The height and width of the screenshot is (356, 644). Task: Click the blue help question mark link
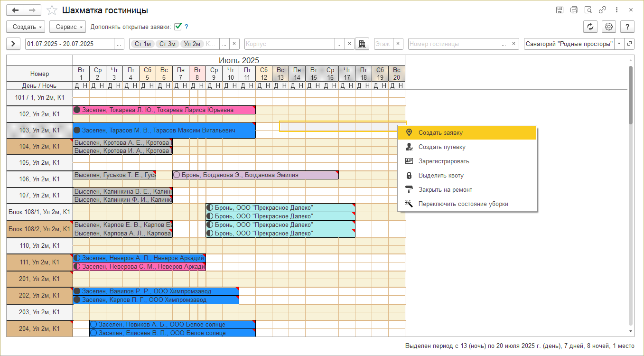[187, 27]
